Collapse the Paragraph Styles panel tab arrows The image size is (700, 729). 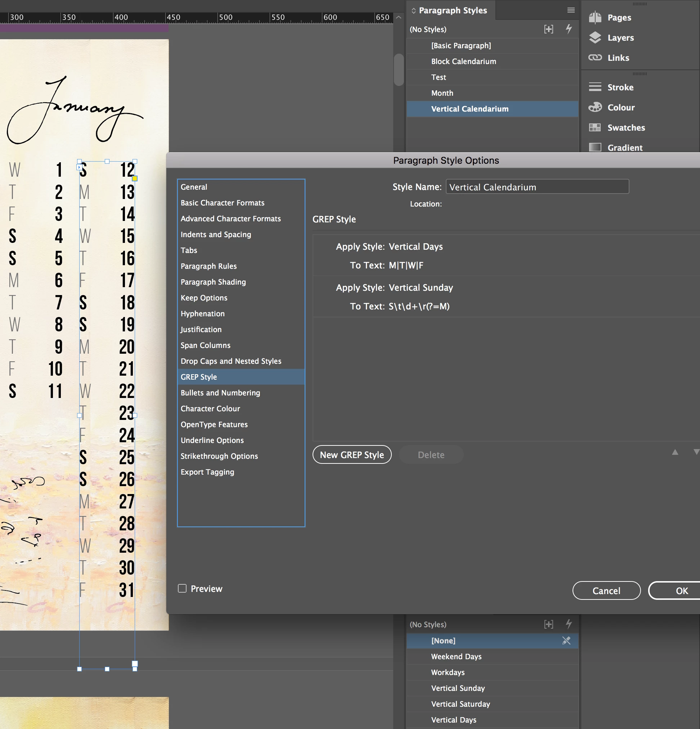tap(413, 10)
